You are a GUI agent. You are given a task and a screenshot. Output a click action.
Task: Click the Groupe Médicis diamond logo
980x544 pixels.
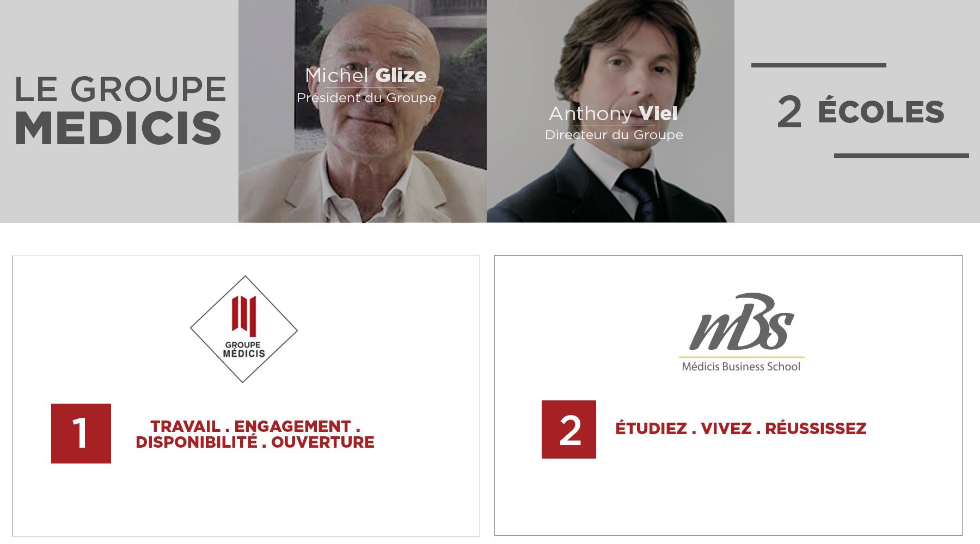click(x=243, y=329)
